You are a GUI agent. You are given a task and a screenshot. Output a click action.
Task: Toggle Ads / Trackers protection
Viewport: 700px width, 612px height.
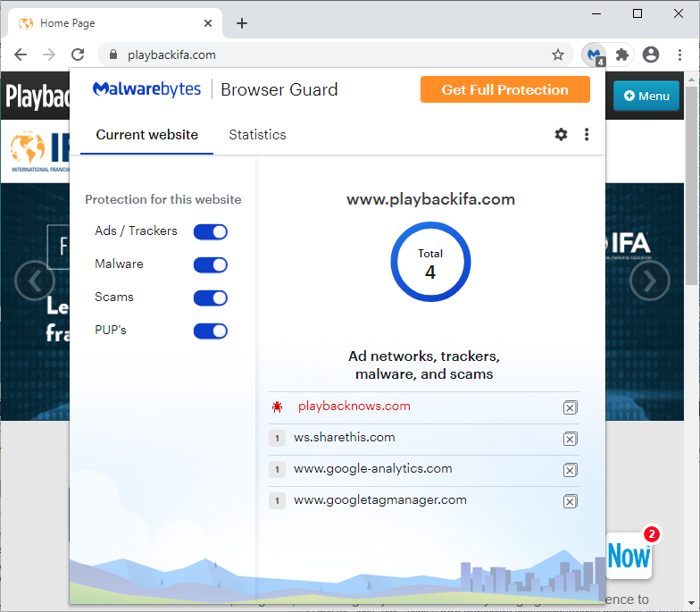tap(211, 232)
